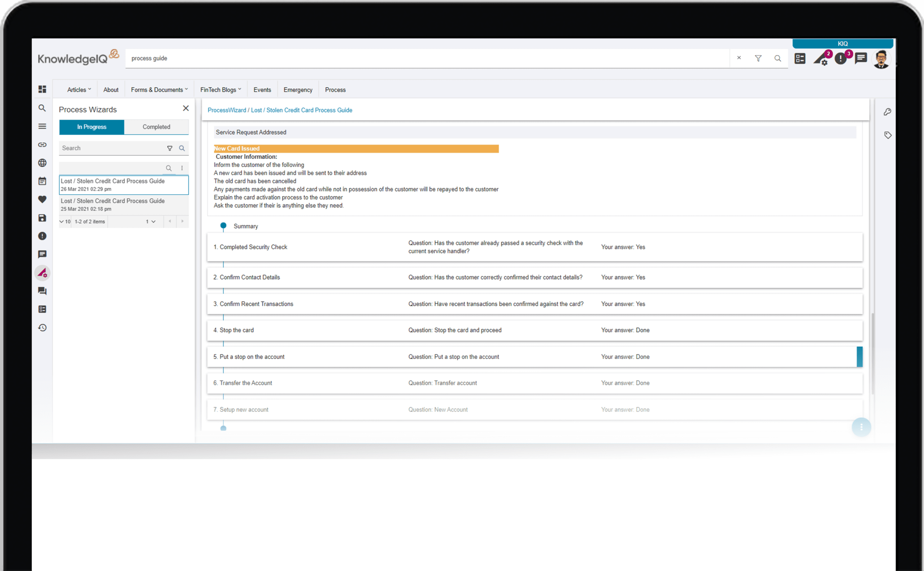Click the save disk icon in sidebar
Screen dimensions: 924x571
(42, 218)
